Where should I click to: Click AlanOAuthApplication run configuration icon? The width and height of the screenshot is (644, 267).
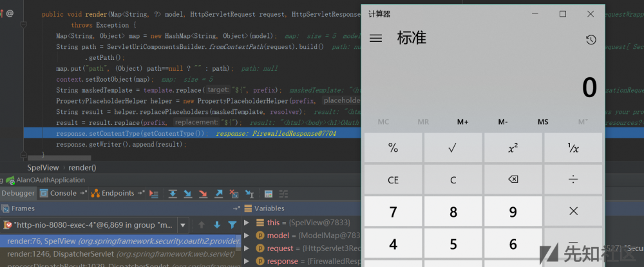tap(10, 180)
